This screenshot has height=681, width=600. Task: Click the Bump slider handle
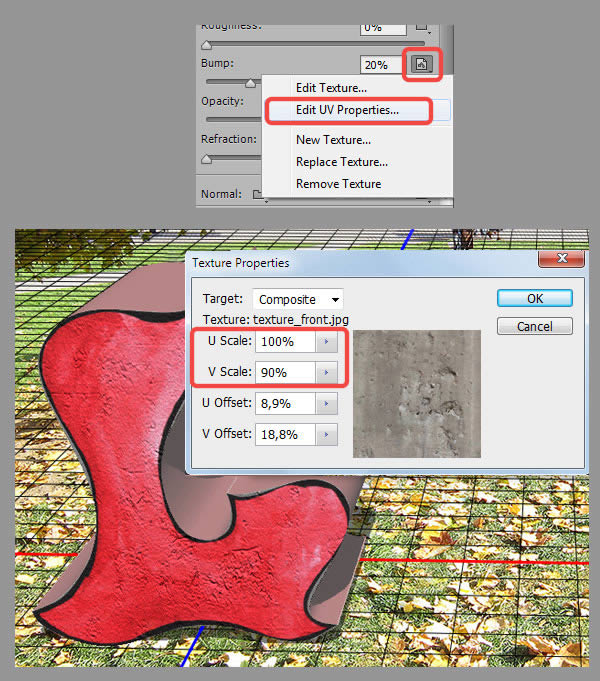tap(250, 83)
